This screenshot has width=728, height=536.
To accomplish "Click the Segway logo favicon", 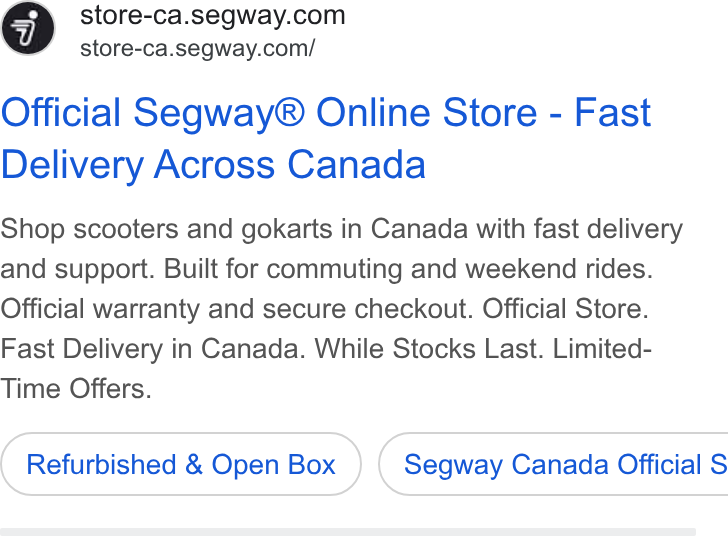I will [28, 28].
